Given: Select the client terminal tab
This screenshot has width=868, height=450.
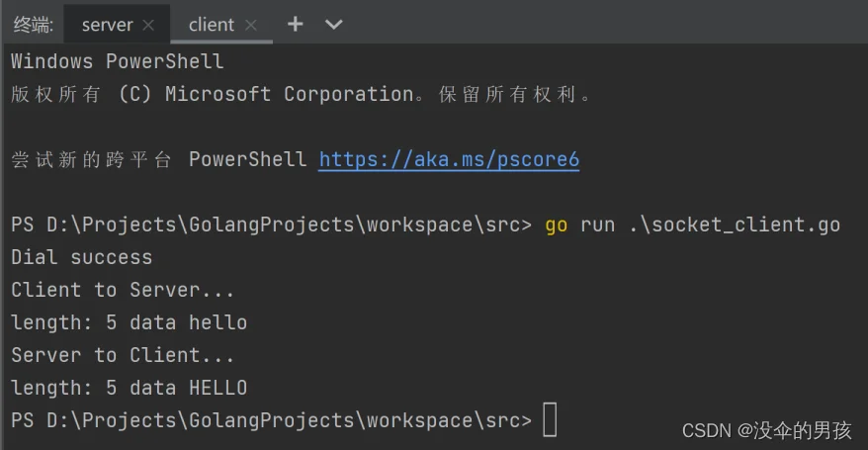Looking at the screenshot, I should [211, 25].
